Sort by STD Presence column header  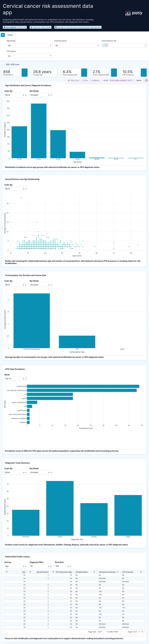(128, 572)
